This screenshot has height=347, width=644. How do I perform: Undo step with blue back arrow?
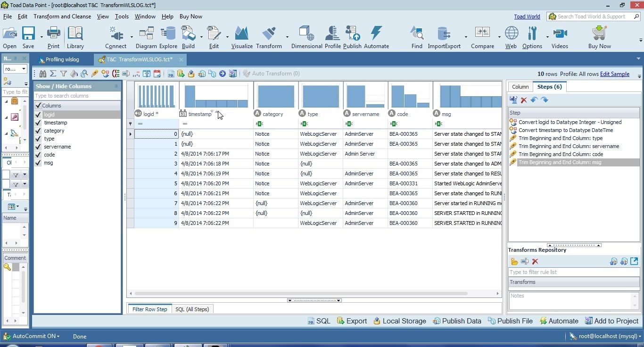tap(534, 100)
